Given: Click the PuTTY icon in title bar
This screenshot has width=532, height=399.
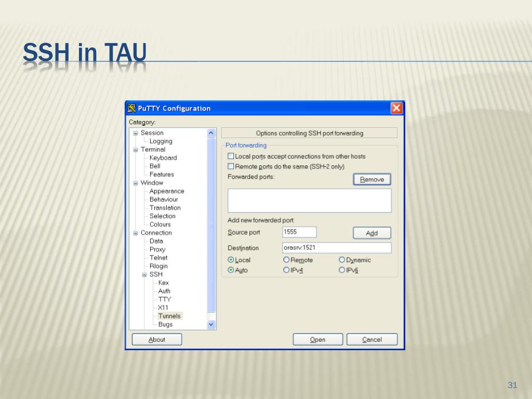Looking at the screenshot, I should pyautogui.click(x=131, y=108).
